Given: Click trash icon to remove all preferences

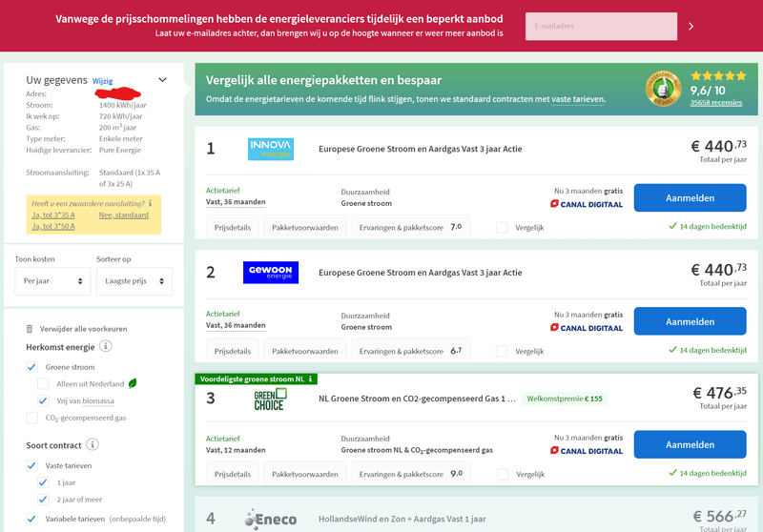Looking at the screenshot, I should tap(30, 329).
